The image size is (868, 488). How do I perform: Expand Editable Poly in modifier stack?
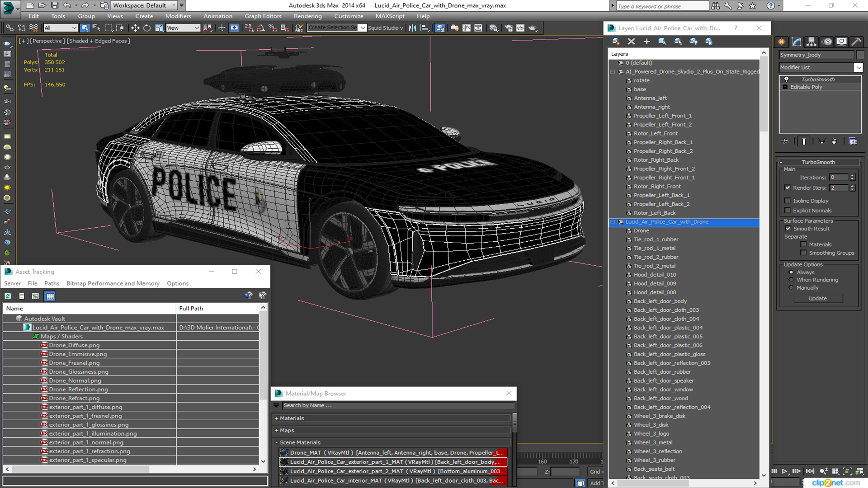pos(785,87)
